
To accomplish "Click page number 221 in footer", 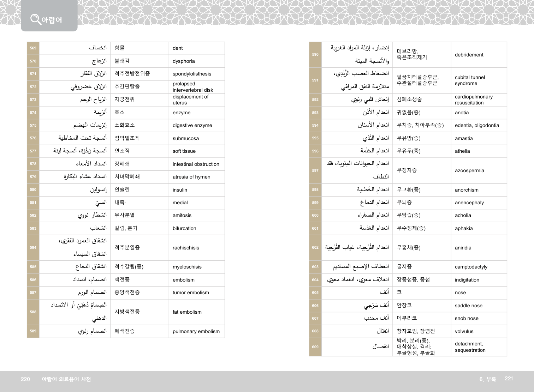I will click(x=509, y=379).
